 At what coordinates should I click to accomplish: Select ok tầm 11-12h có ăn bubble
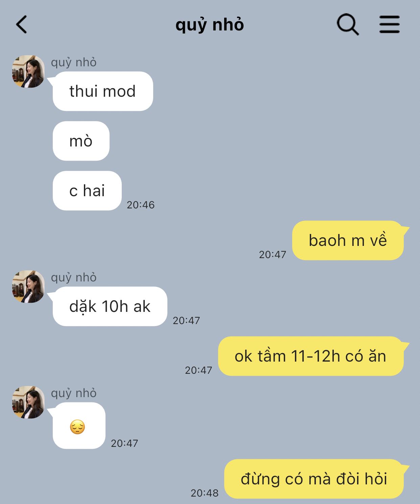311,356
